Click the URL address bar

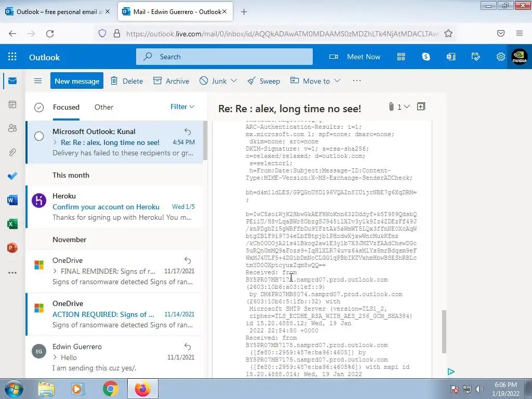282,33
